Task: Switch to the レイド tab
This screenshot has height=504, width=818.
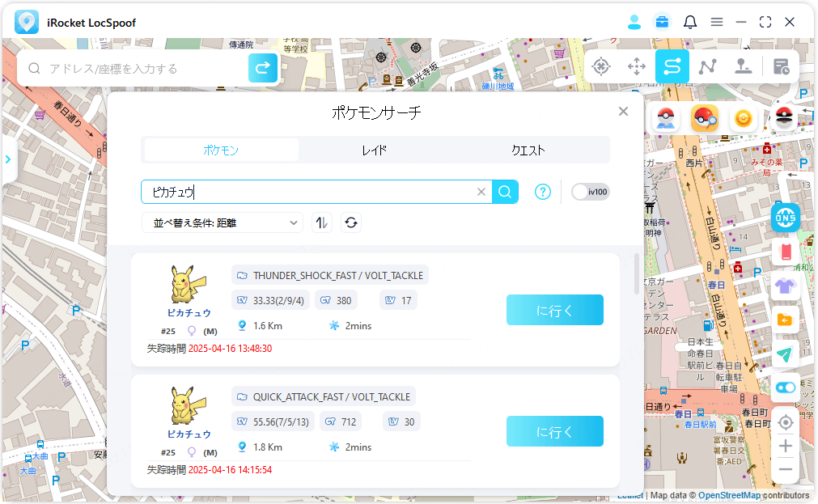Action: [375, 150]
